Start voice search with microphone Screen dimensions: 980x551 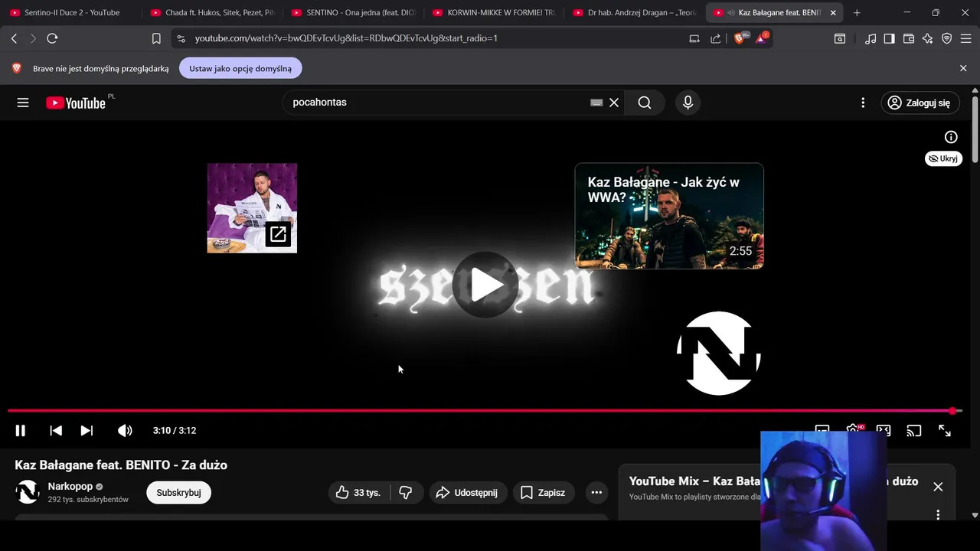coord(688,103)
